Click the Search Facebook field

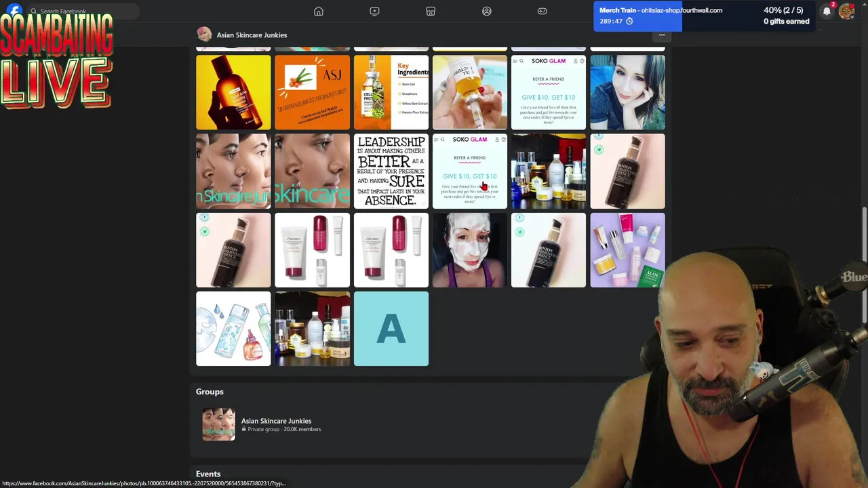[x=83, y=11]
